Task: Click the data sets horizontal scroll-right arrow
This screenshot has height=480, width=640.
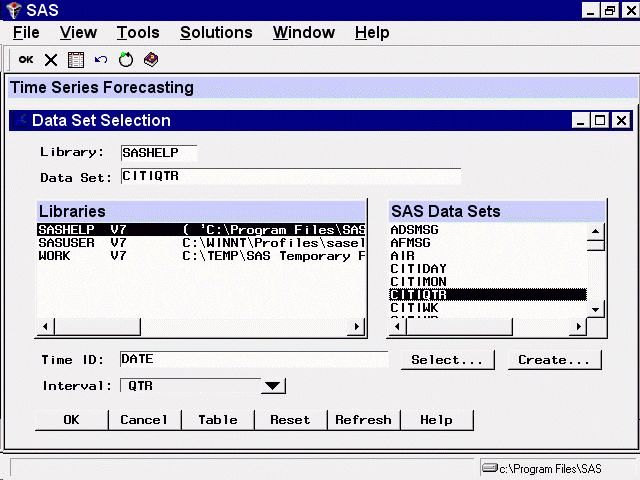Action: tap(578, 326)
